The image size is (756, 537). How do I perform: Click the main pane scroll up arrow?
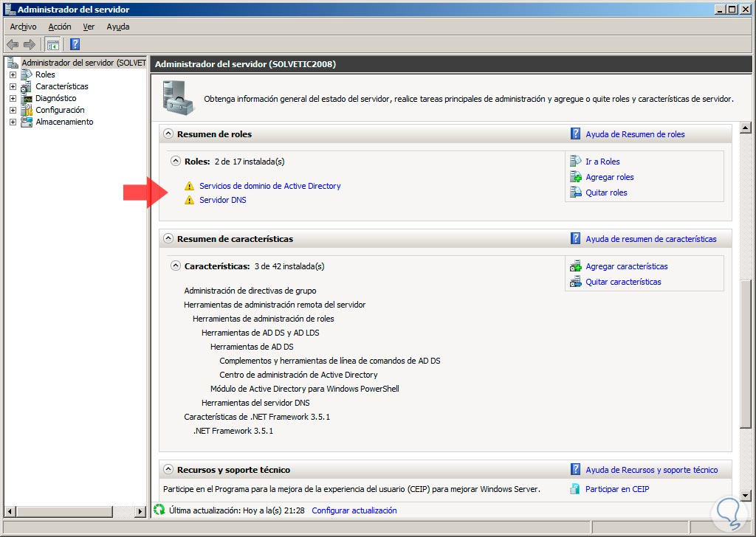point(746,128)
